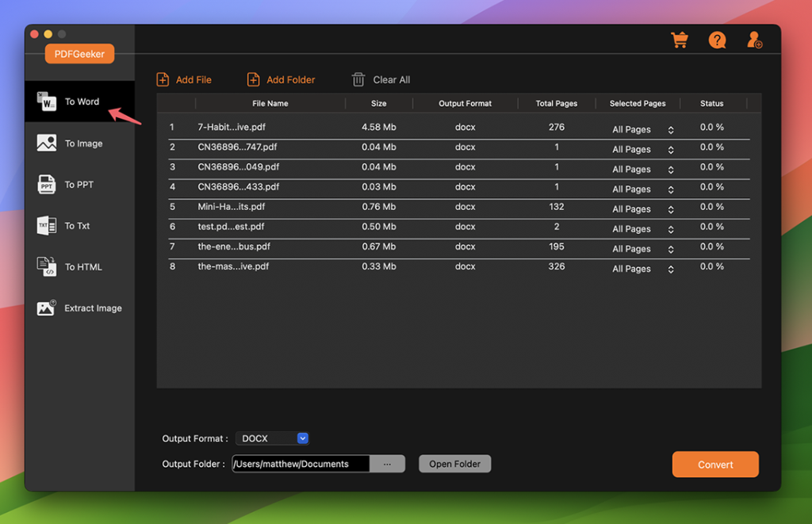Screen dimensions: 812x524
Task: Start conversion with the Convert button
Action: click(715, 465)
